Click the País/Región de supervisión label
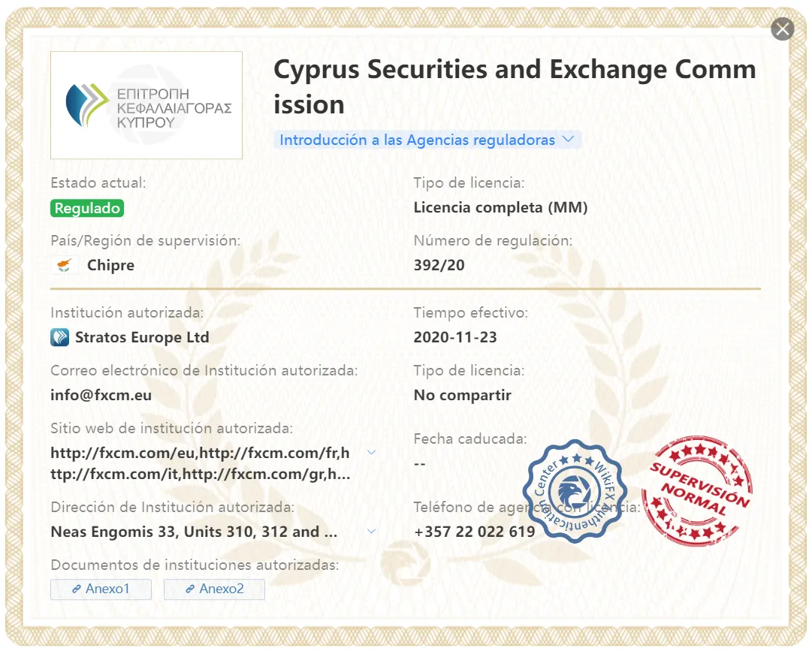This screenshot has height=651, width=812. point(146,240)
